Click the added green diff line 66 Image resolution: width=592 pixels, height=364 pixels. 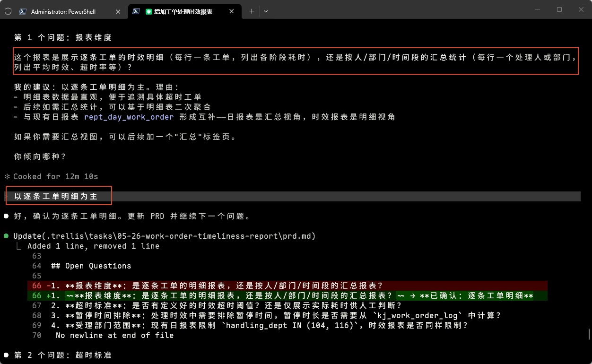pos(287,295)
